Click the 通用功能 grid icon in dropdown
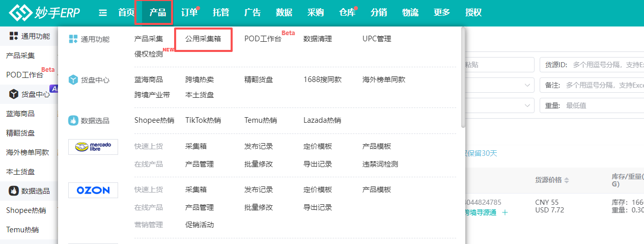 click(x=73, y=39)
